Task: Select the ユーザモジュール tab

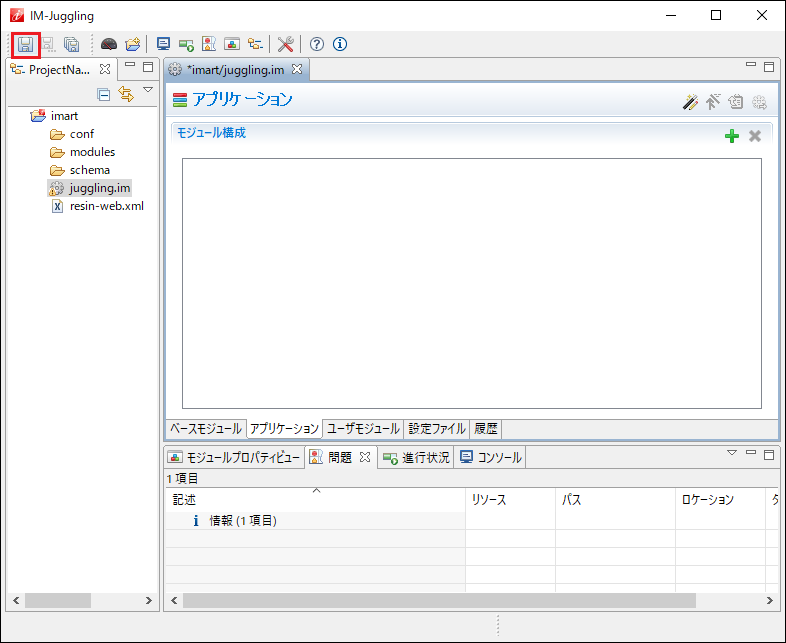Action: 363,429
